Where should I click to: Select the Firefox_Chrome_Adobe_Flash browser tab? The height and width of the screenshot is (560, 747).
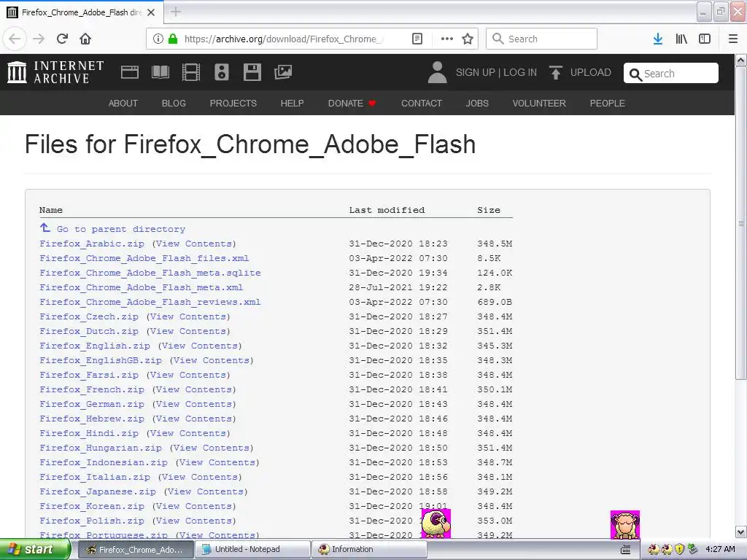(82, 12)
